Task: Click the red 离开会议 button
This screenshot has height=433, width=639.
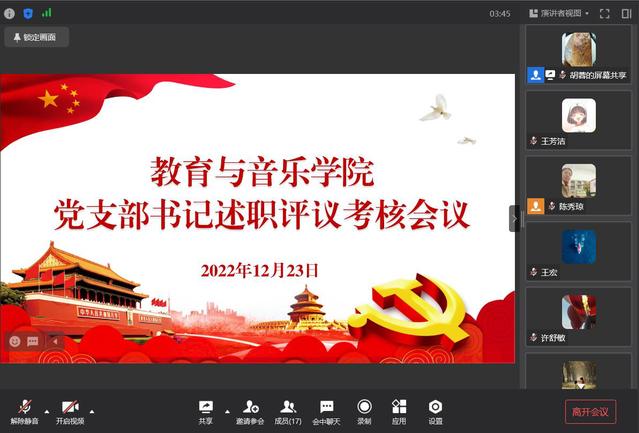Action: (590, 412)
